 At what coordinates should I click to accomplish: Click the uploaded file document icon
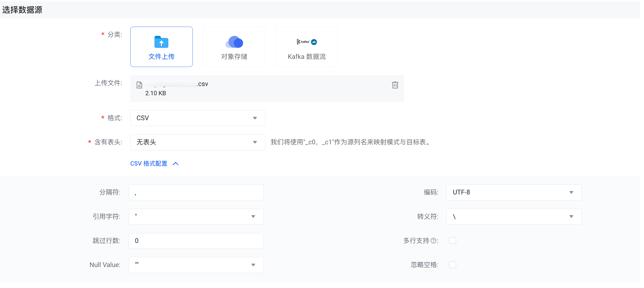(x=139, y=85)
